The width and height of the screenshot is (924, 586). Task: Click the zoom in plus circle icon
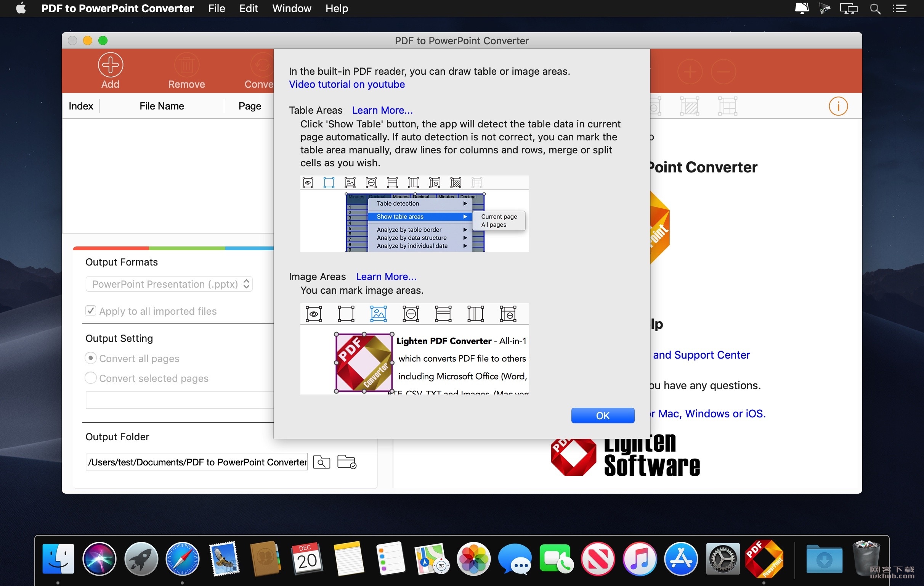click(x=690, y=71)
